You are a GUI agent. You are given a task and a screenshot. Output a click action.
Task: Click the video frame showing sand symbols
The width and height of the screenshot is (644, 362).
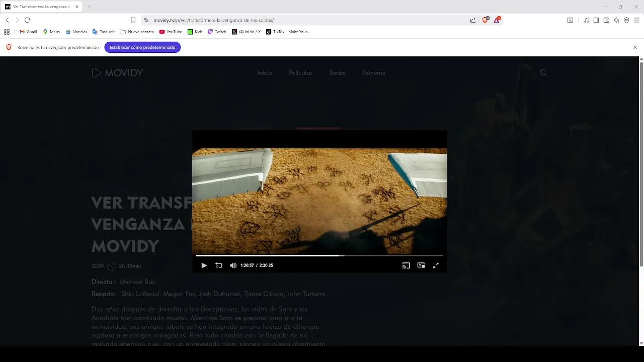(x=319, y=201)
